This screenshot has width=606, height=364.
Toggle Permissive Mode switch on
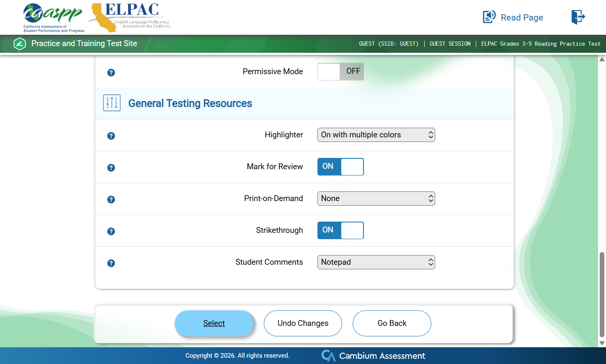coord(340,72)
